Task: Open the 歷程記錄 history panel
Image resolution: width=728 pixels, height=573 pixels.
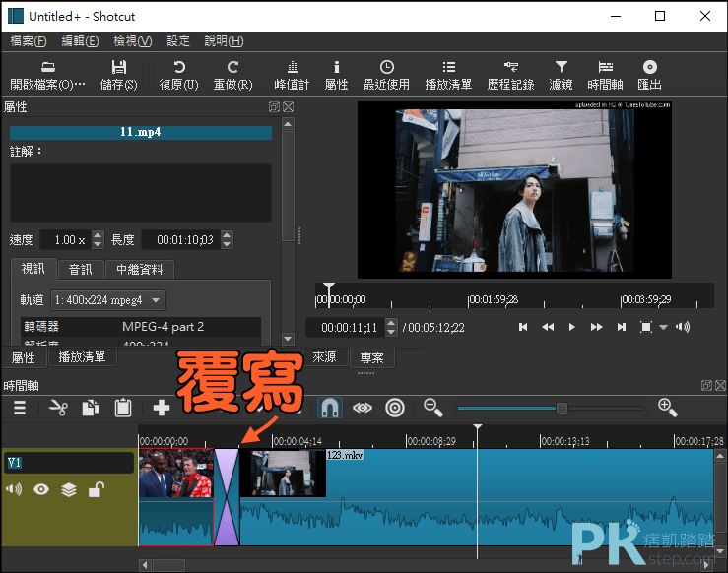Action: point(510,76)
